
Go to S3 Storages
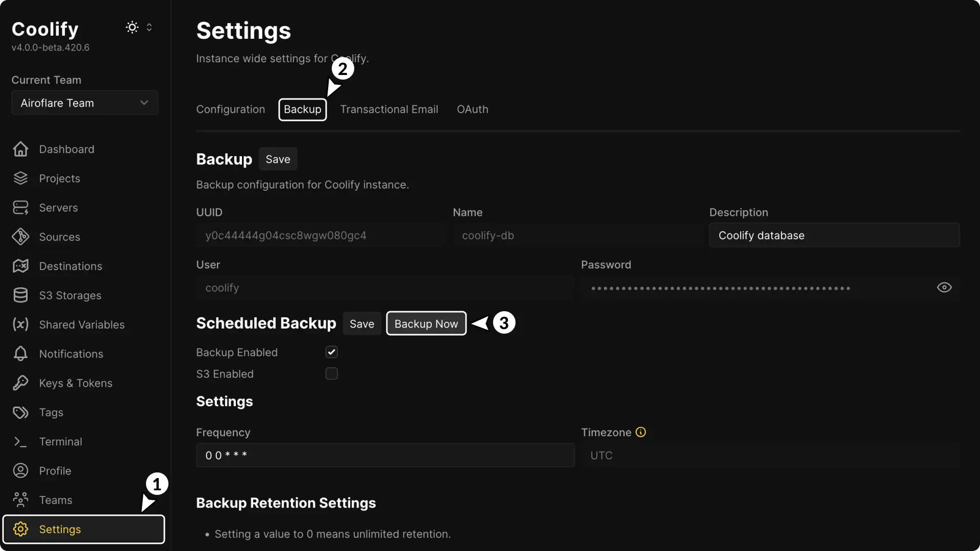pyautogui.click(x=70, y=295)
